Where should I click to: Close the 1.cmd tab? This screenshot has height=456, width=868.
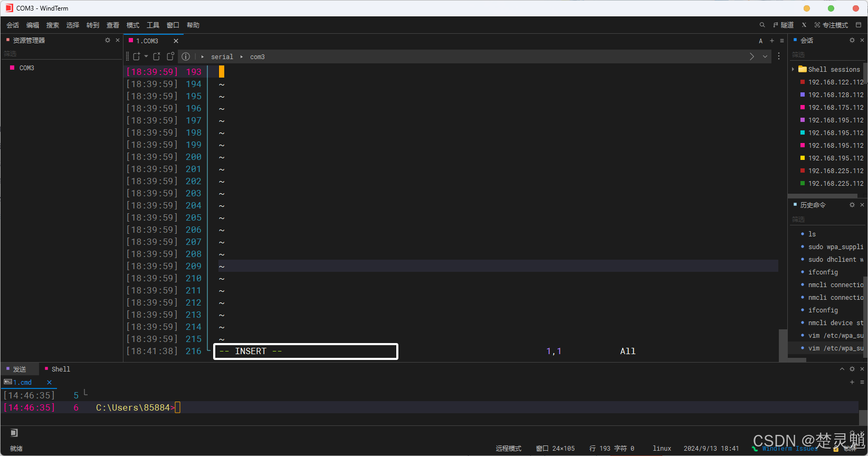[x=49, y=382]
